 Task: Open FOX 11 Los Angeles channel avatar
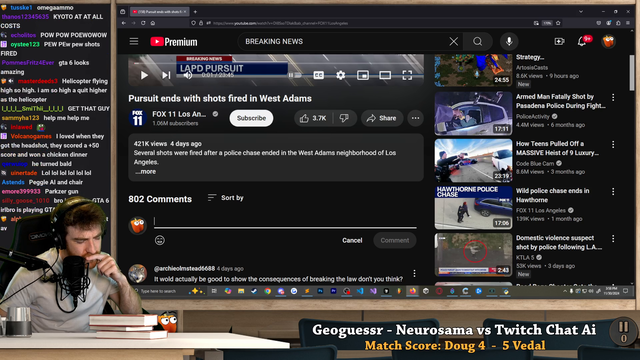pos(138,118)
